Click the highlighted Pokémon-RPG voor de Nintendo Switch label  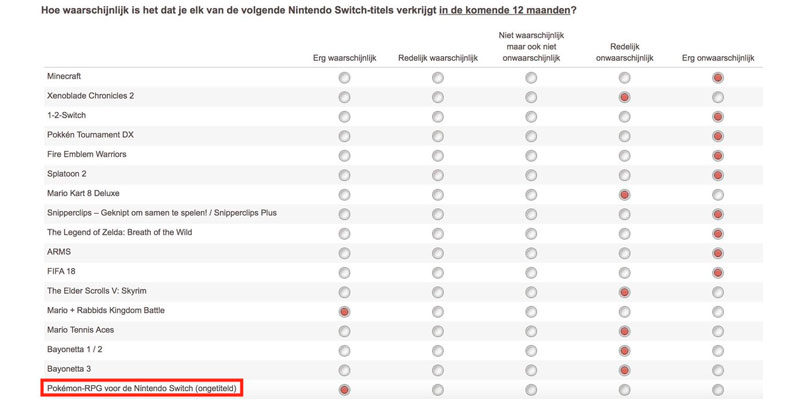[x=141, y=388]
